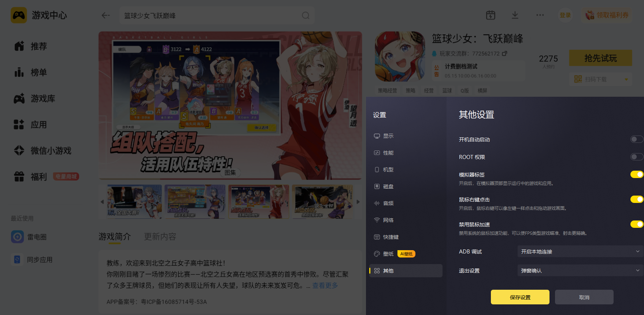
Task: Open 壁纸 wallpaper settings
Action: click(406, 254)
